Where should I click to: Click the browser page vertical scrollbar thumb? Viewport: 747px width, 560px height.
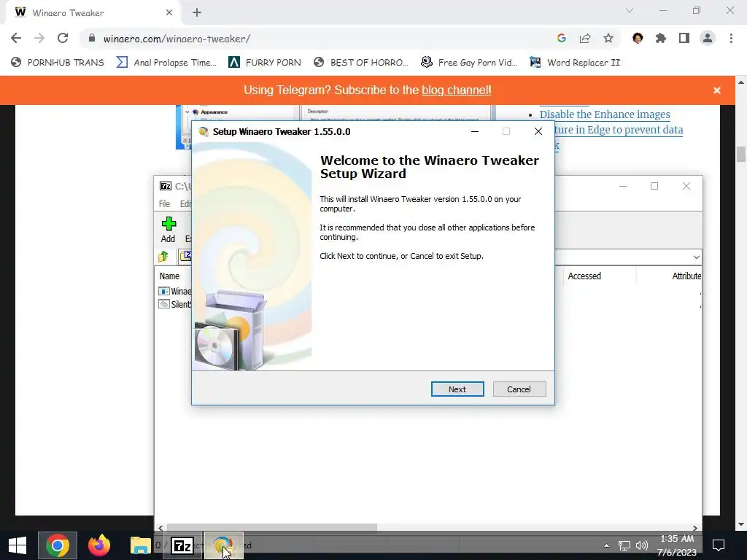(x=741, y=155)
